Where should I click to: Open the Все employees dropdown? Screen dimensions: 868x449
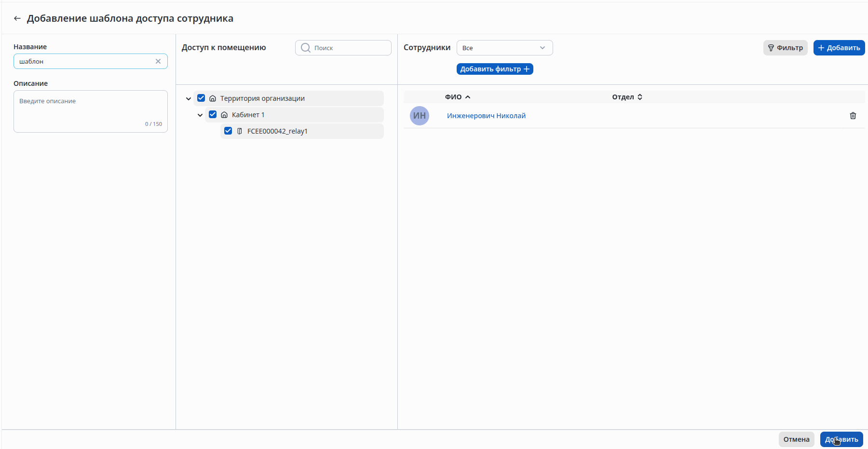(504, 48)
